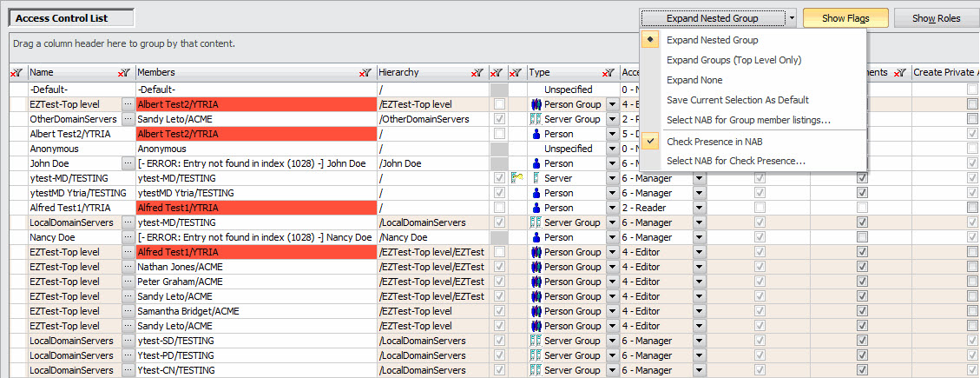Click the Server Group icon for OtherDomainServers
Image resolution: width=980 pixels, height=378 pixels.
pyautogui.click(x=536, y=119)
